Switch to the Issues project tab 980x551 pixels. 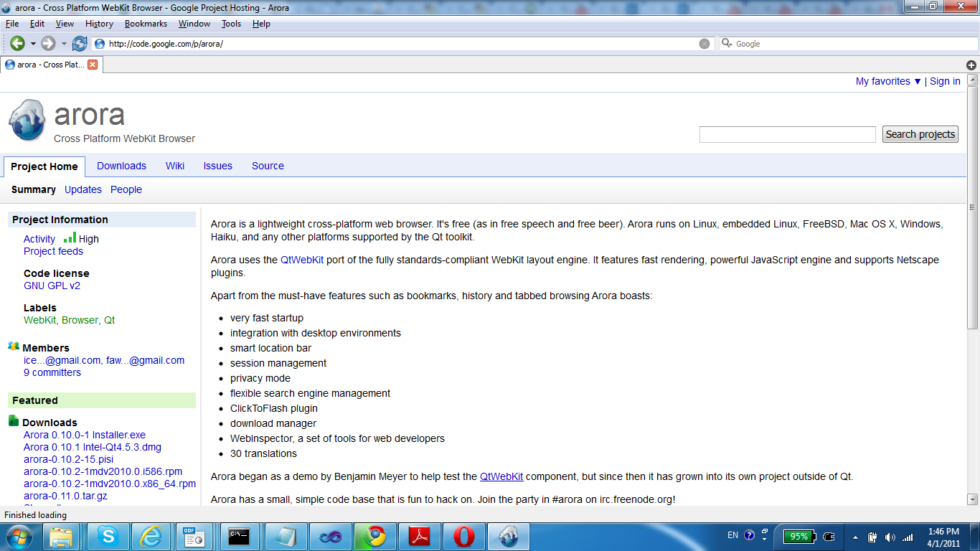tap(217, 166)
